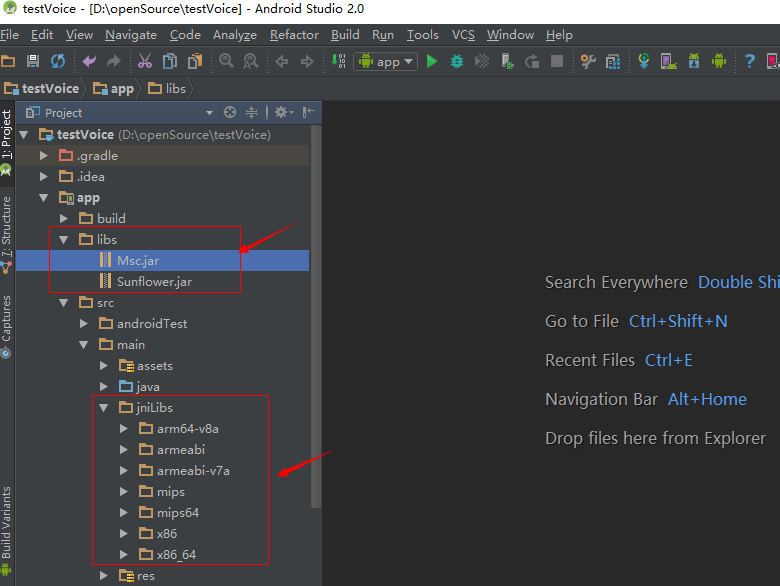This screenshot has height=586, width=780.
Task: Click the Make Project build icon
Action: click(338, 62)
